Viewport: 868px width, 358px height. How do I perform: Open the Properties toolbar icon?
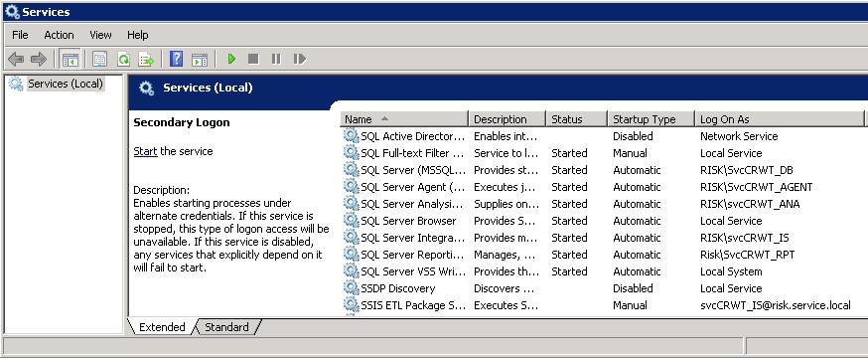99,59
